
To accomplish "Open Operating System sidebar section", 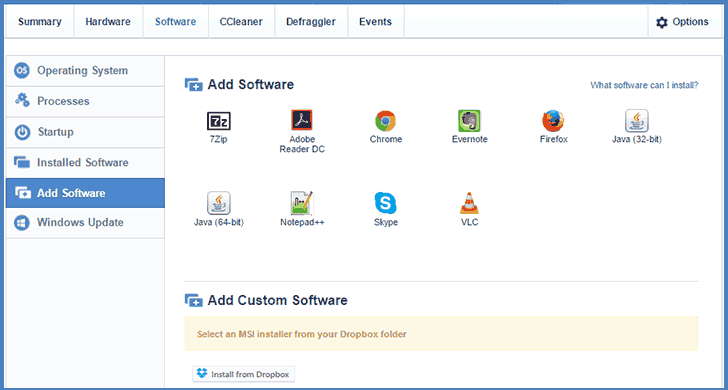I will click(85, 71).
